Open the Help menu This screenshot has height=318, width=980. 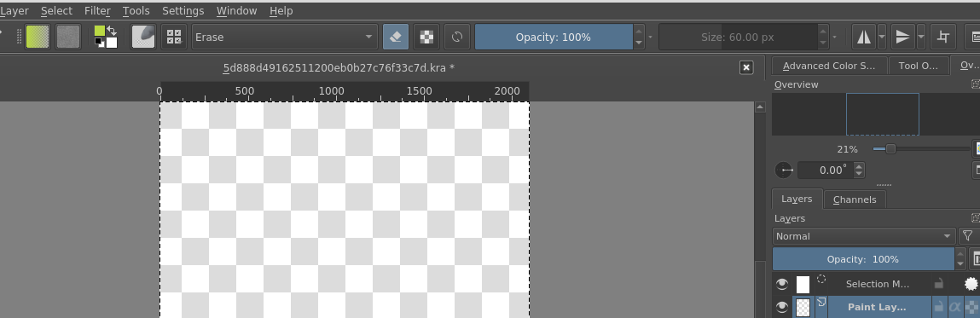[x=281, y=10]
